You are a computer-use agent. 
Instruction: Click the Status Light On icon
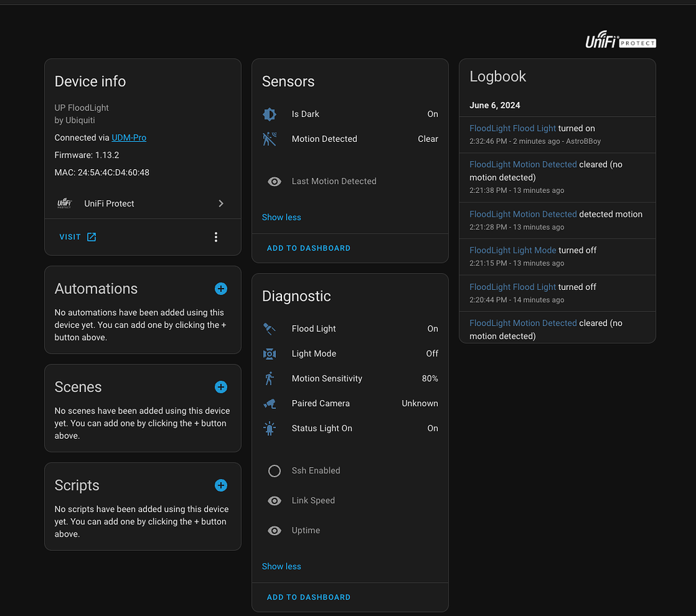click(x=270, y=429)
